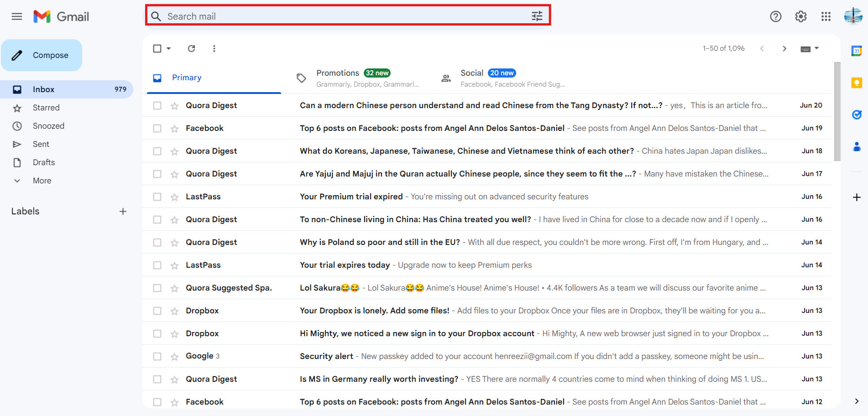This screenshot has width=868, height=416.
Task: Open the Sent folder
Action: (67, 144)
